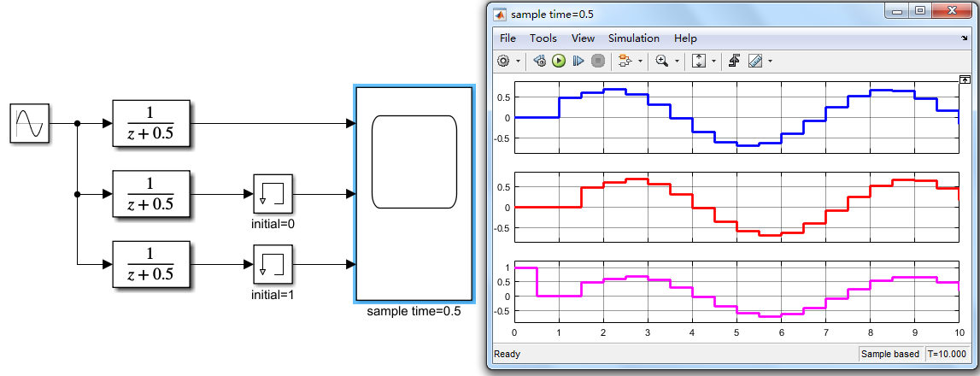Image resolution: width=980 pixels, height=376 pixels.
Task: Click the maximize axes icon above top plot
Action: pyautogui.click(x=965, y=79)
